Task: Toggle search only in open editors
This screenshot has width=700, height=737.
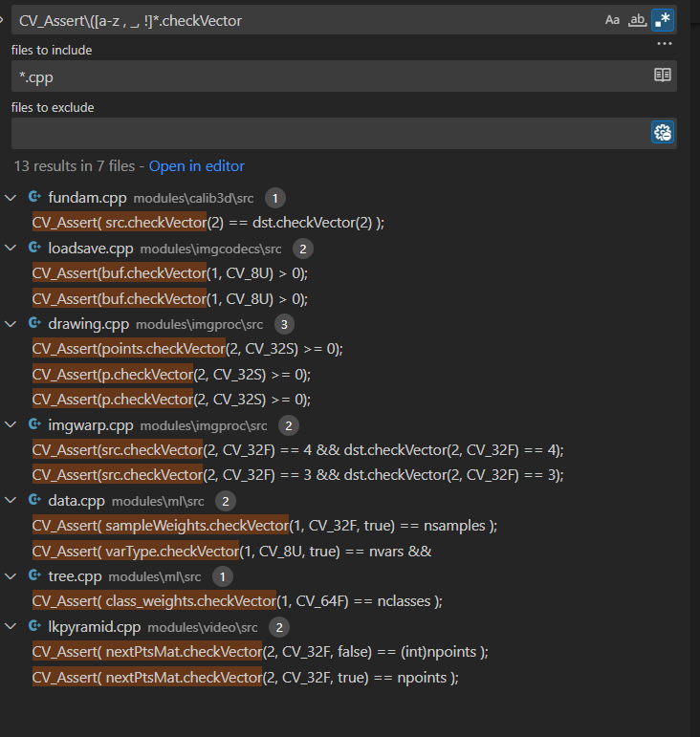Action: pos(663,76)
